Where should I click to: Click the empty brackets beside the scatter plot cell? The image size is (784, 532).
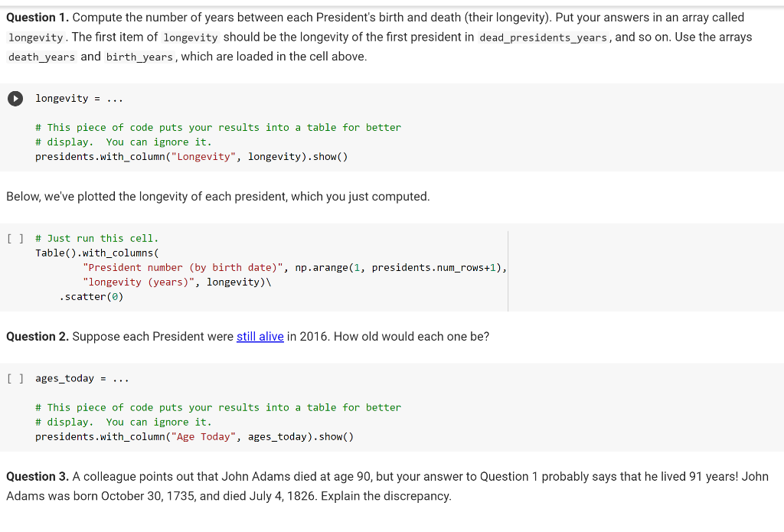click(15, 238)
